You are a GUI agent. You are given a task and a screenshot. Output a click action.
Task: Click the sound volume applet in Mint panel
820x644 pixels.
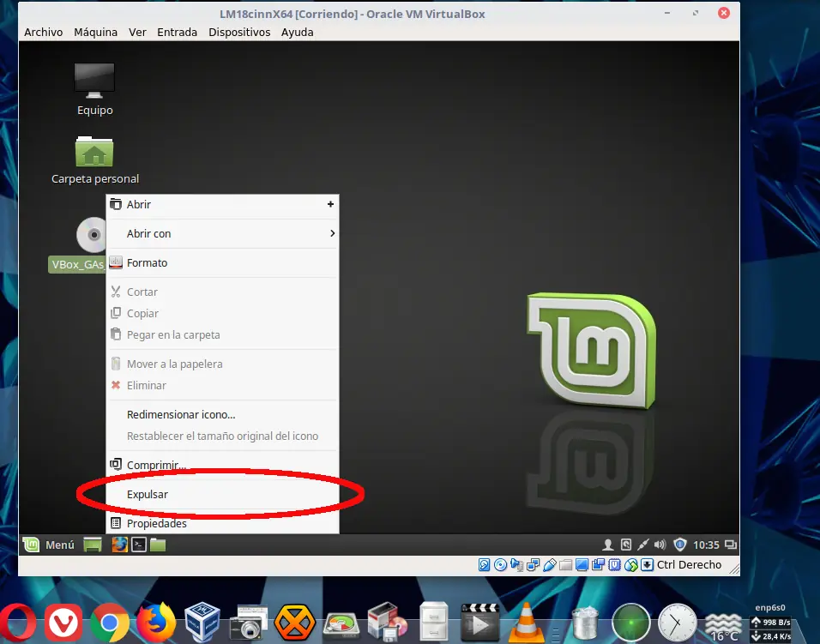click(660, 545)
